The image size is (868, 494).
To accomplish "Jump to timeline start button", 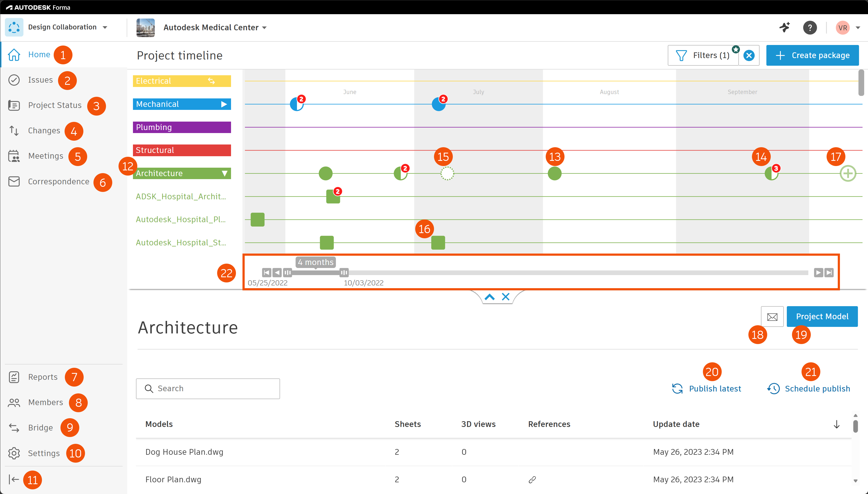I will [x=266, y=272].
